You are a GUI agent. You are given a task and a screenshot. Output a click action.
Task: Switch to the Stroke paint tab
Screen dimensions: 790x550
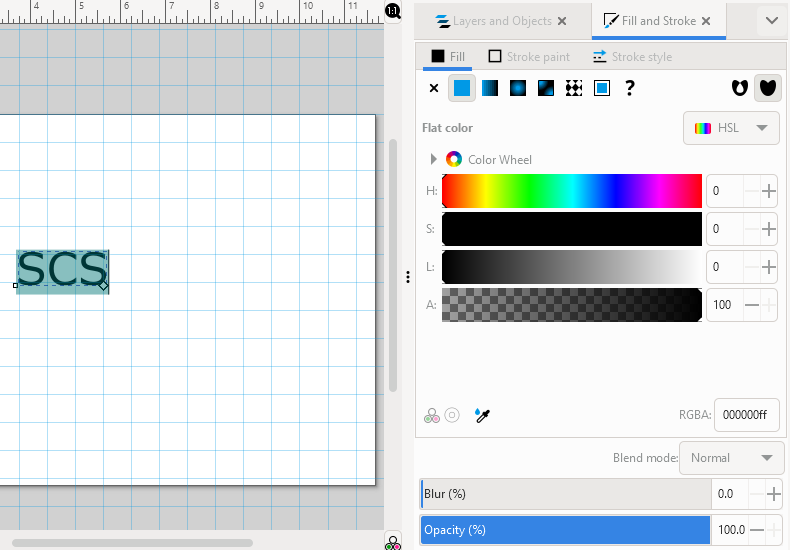[x=529, y=57]
